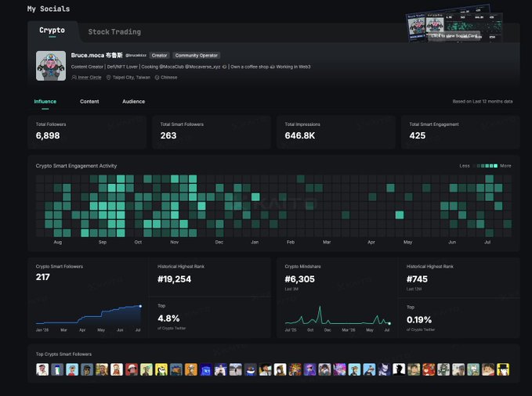Click the location pin icon beside Taipei City
This screenshot has width=532, height=396.
point(109,77)
